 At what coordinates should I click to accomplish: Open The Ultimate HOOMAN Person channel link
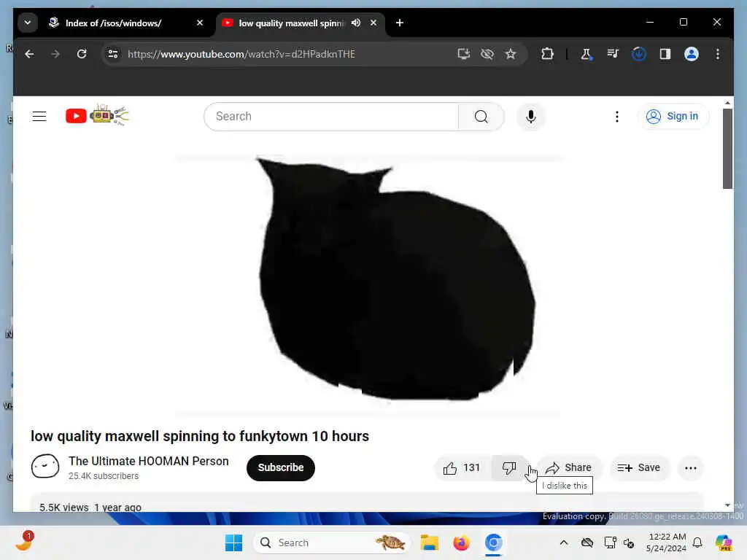[149, 461]
